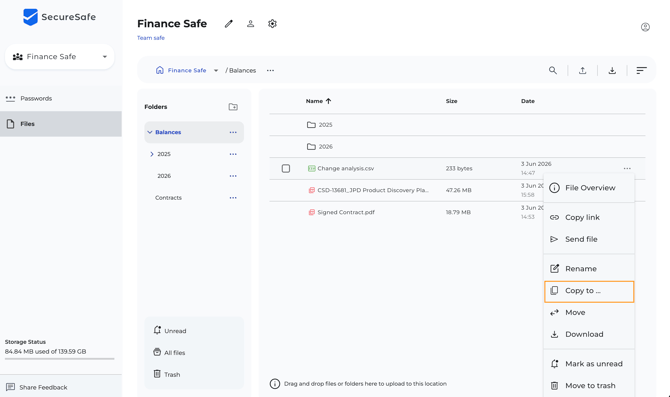Open three-dot menu beside Balances breadcrumb
Image resolution: width=670 pixels, height=397 pixels.
(270, 71)
